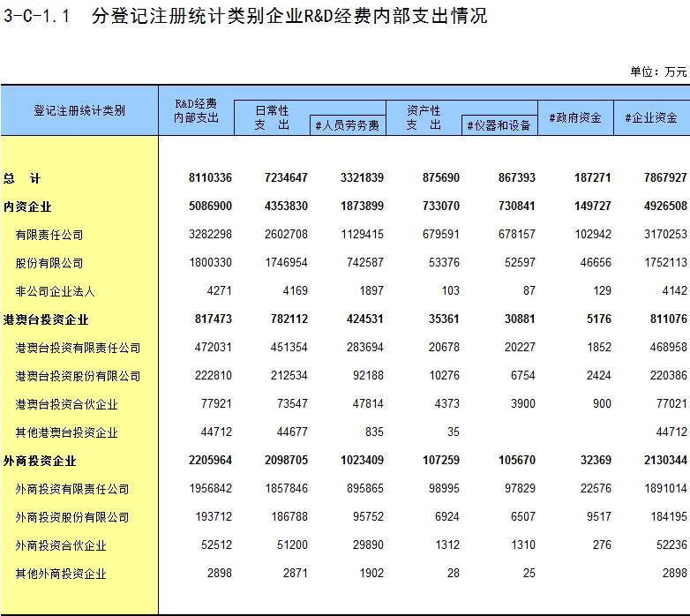The image size is (690, 616).
Task: Select the 港澳台投资合伙企业 row label
Action: (66, 404)
